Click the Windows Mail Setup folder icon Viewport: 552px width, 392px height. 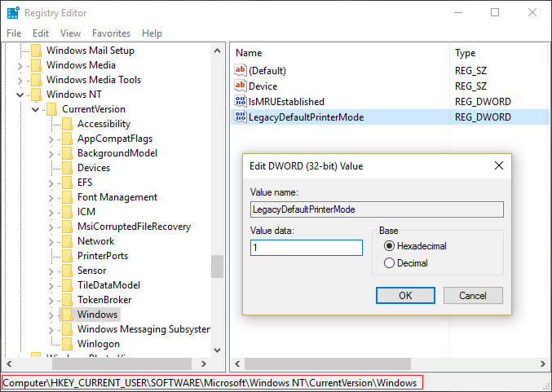point(36,51)
